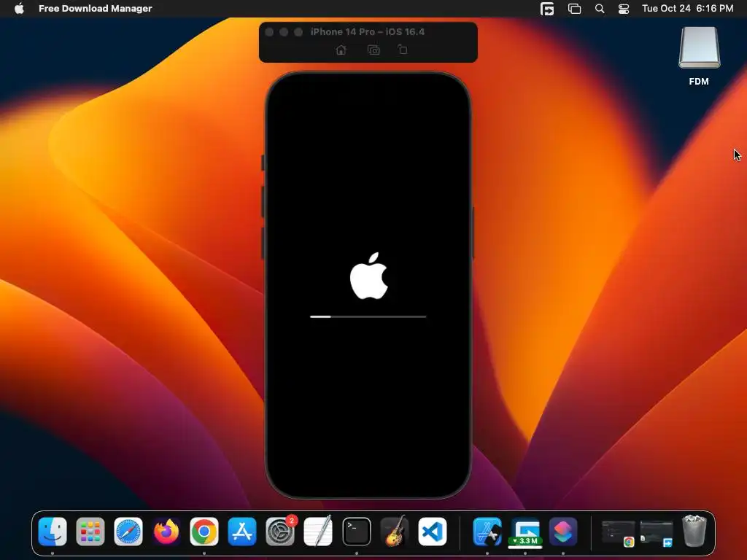
Task: Open Stage Manager from the menu bar
Action: (575, 9)
